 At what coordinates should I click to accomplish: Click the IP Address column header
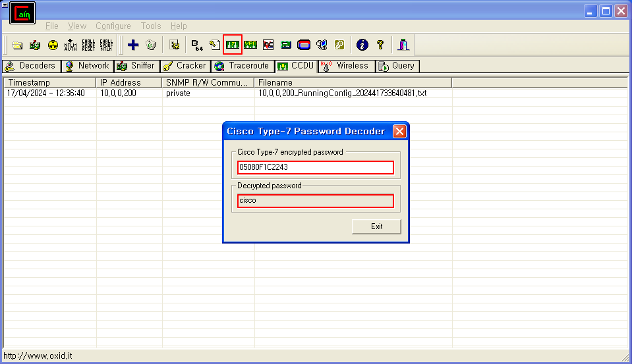[129, 82]
